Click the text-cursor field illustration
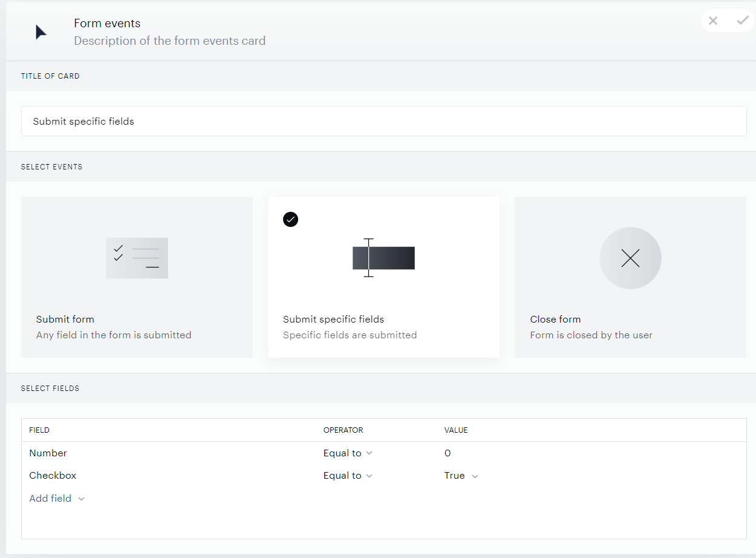The height and width of the screenshot is (558, 756). pos(383,258)
